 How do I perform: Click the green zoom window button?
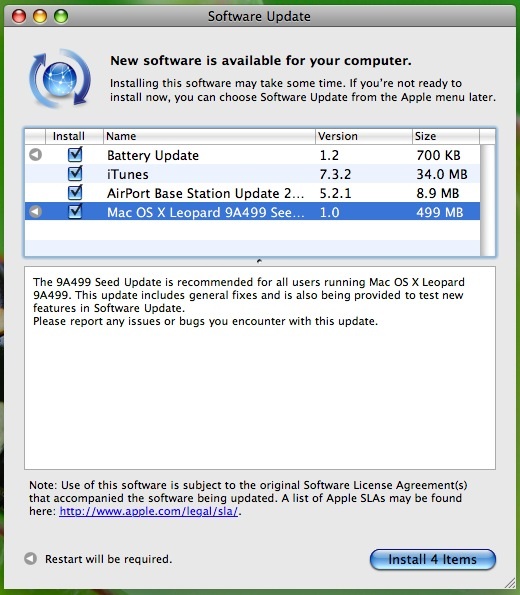(61, 16)
